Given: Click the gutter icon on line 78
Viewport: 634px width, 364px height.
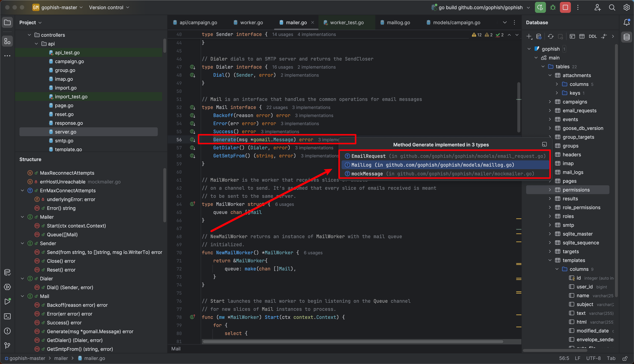Looking at the screenshot, I should 192,317.
